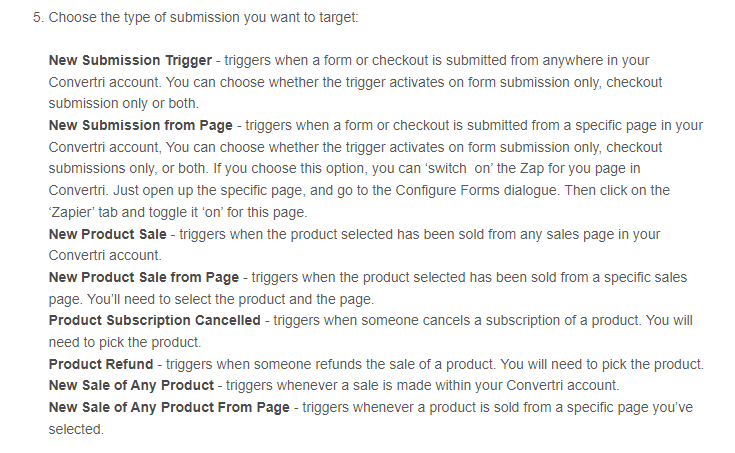The image size is (735, 453).
Task: Click 'New Sale of Any Product From Page'
Action: 169,407
